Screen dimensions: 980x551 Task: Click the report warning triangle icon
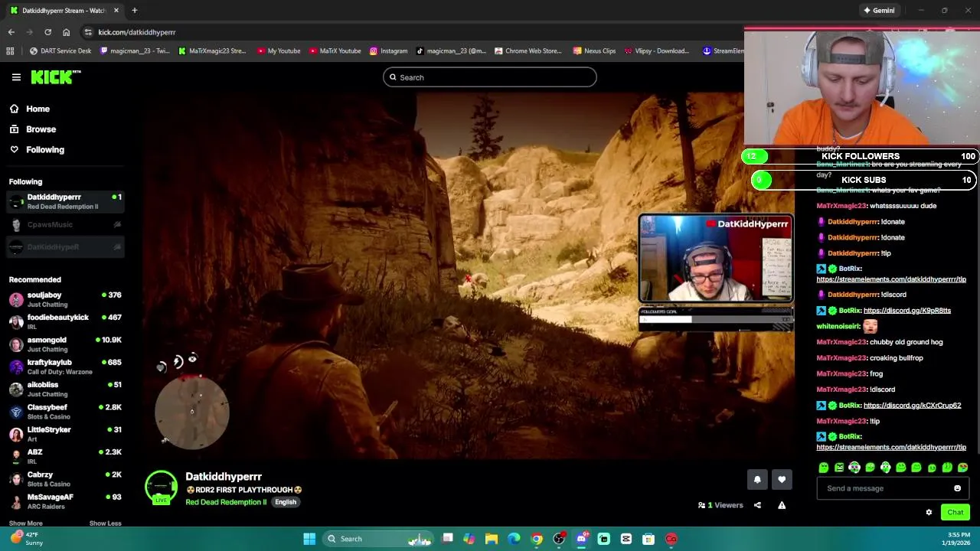782,505
